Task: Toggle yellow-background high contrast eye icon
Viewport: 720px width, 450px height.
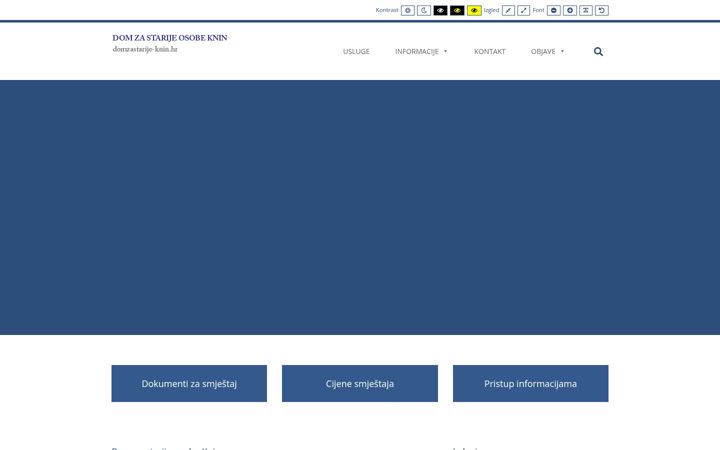Action: (x=474, y=11)
